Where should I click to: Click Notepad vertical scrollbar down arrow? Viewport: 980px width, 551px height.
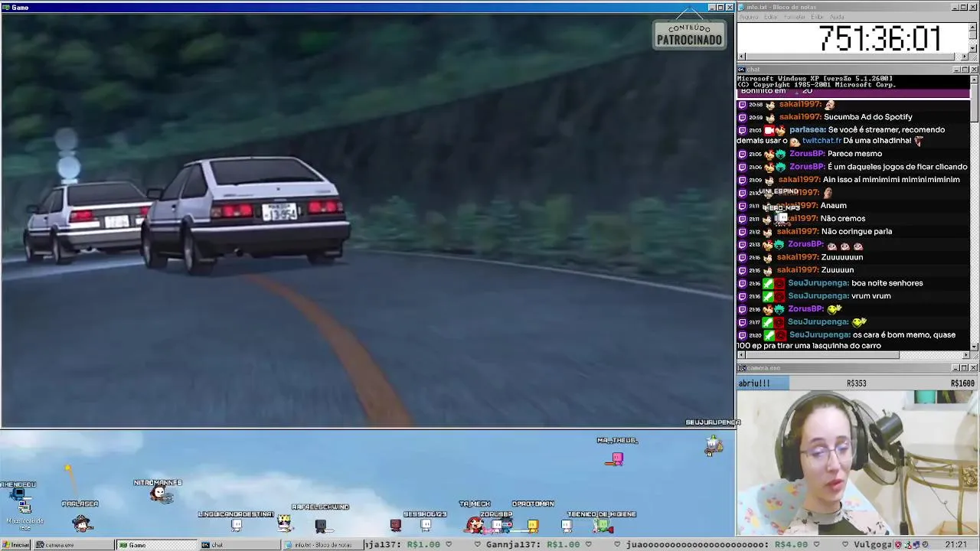(x=973, y=48)
